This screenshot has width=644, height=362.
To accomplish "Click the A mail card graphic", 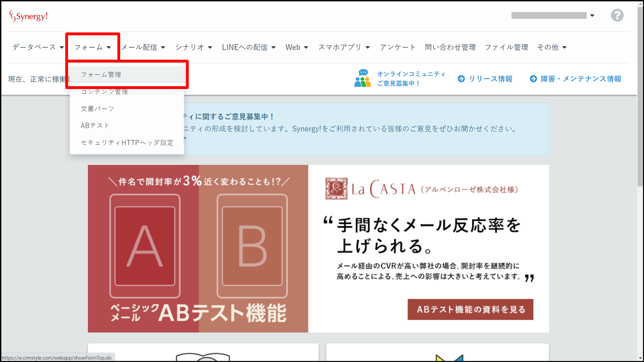I will click(x=145, y=246).
